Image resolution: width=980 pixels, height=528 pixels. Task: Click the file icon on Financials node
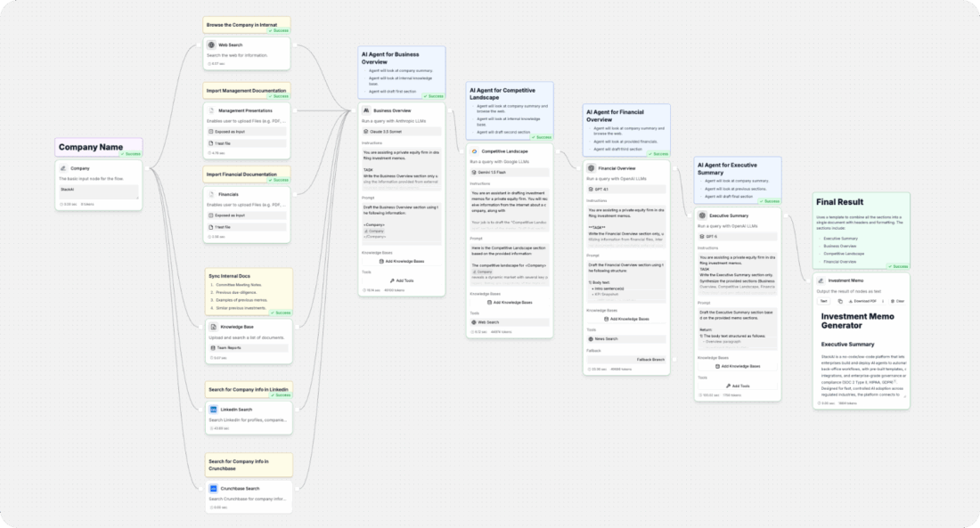tap(211, 194)
